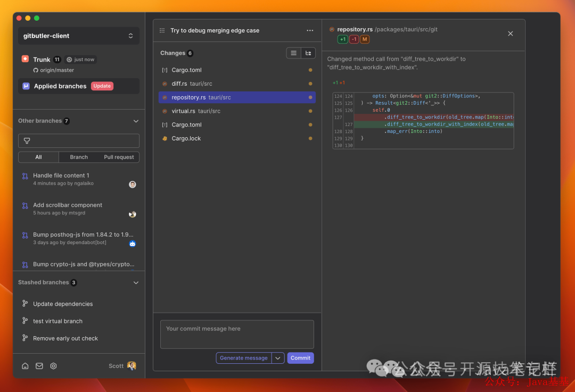The width and height of the screenshot is (575, 392).
Task: Click the Scott user name
Action: pos(116,366)
